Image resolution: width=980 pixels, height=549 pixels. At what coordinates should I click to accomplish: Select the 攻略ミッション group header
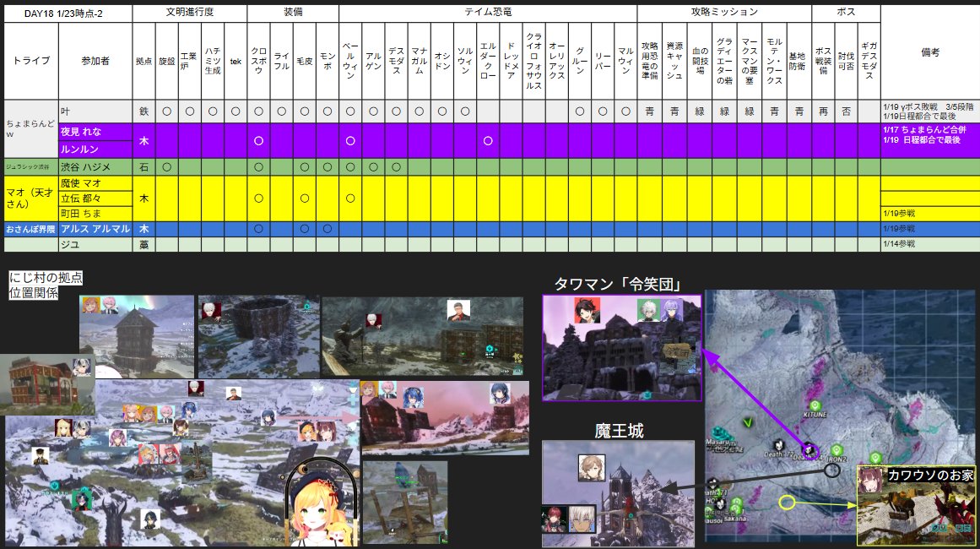(724, 14)
